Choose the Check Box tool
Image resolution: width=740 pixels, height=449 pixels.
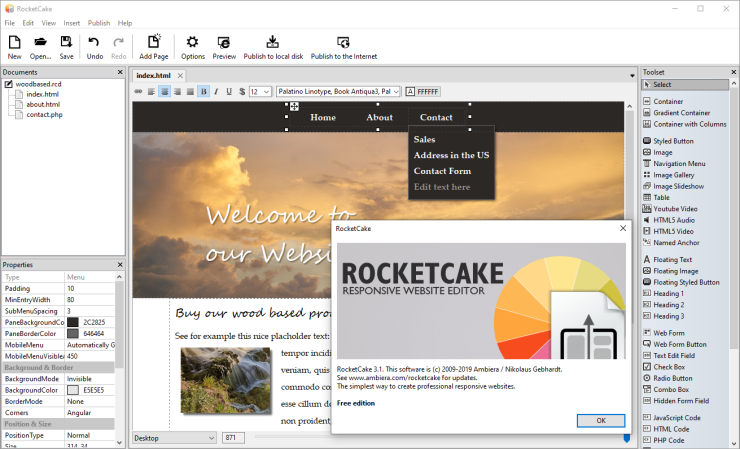click(x=669, y=367)
